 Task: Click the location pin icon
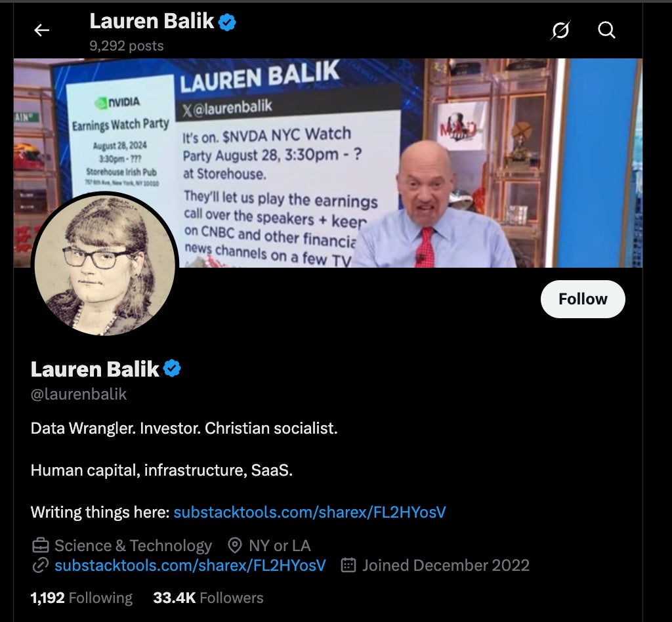pos(235,545)
